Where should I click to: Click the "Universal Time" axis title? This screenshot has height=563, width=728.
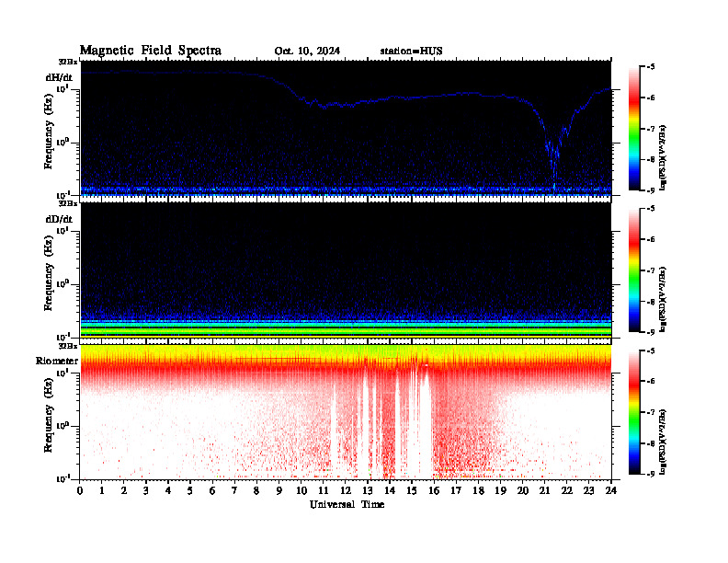[x=347, y=504]
